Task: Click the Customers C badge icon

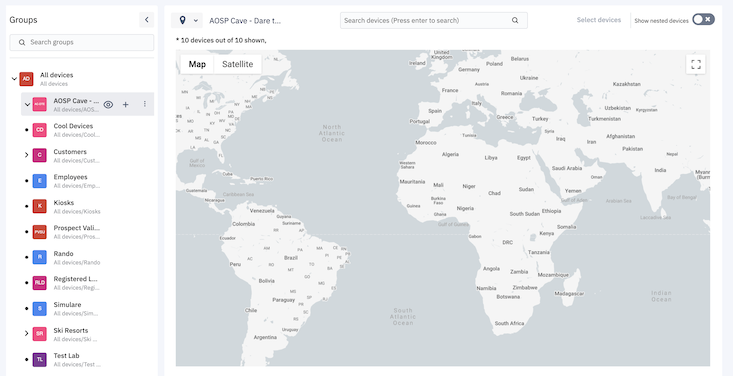Action: click(39, 155)
